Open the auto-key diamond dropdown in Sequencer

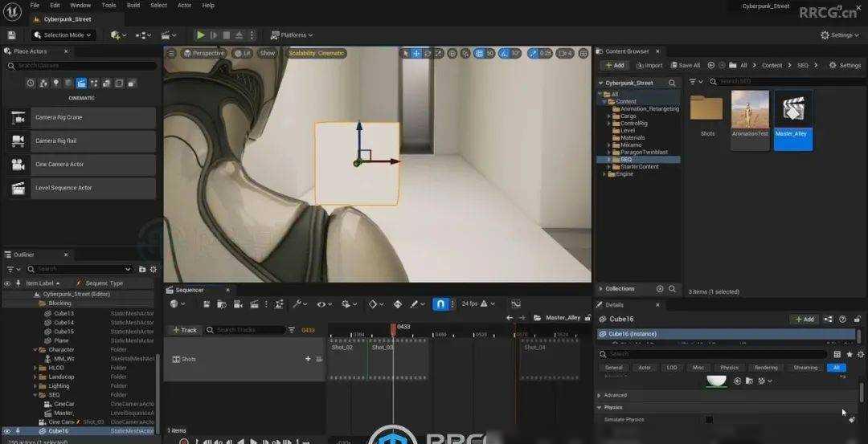pyautogui.click(x=376, y=303)
